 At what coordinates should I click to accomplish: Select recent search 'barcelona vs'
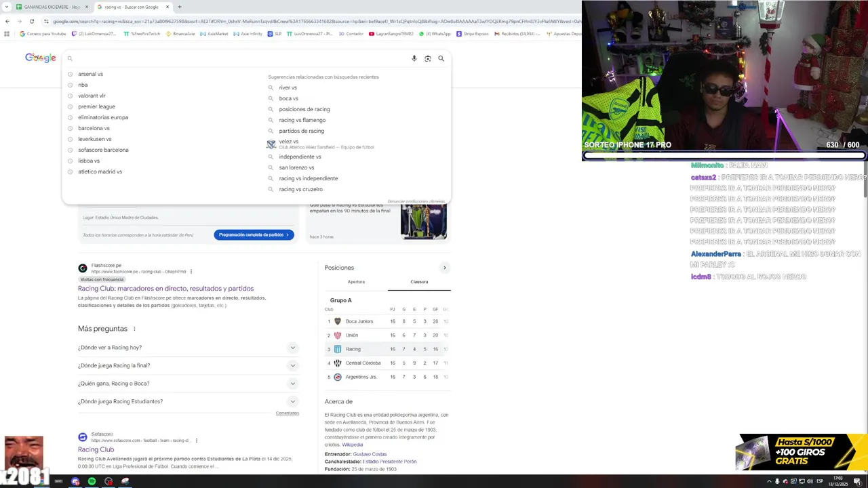click(x=94, y=128)
